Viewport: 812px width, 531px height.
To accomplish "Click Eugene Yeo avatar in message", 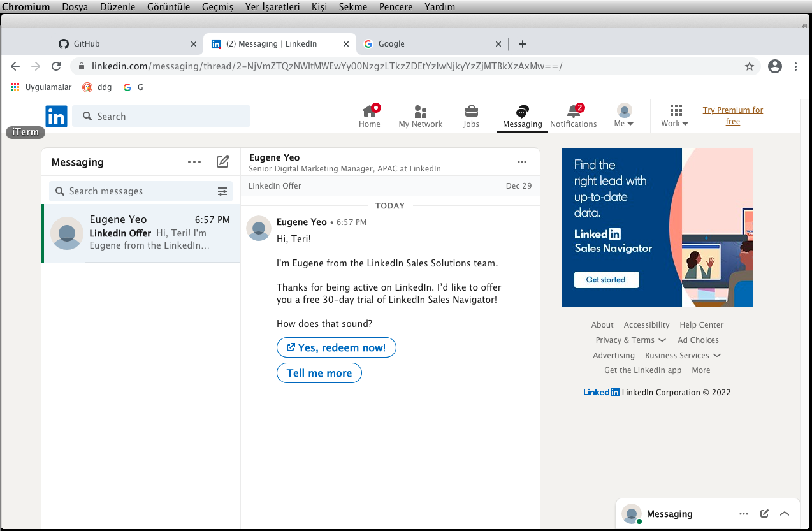I will coord(259,228).
